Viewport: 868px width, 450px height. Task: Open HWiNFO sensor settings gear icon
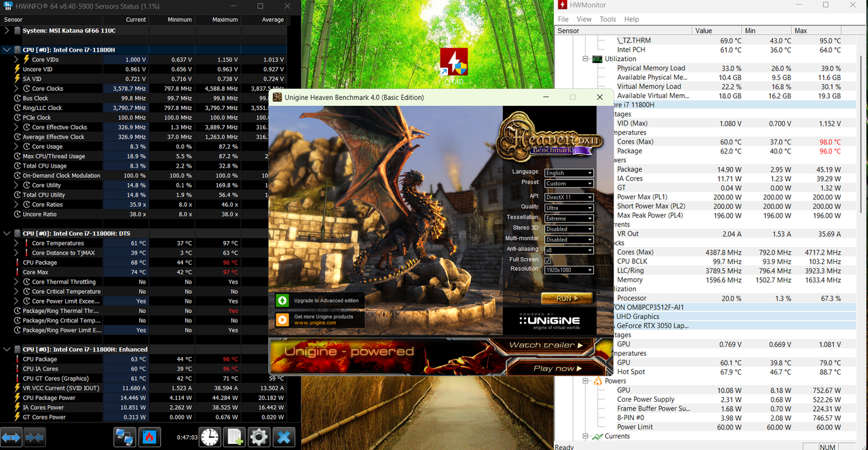pyautogui.click(x=259, y=438)
